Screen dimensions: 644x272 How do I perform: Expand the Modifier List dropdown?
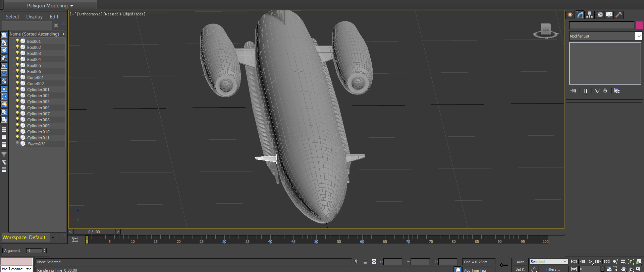(x=639, y=36)
